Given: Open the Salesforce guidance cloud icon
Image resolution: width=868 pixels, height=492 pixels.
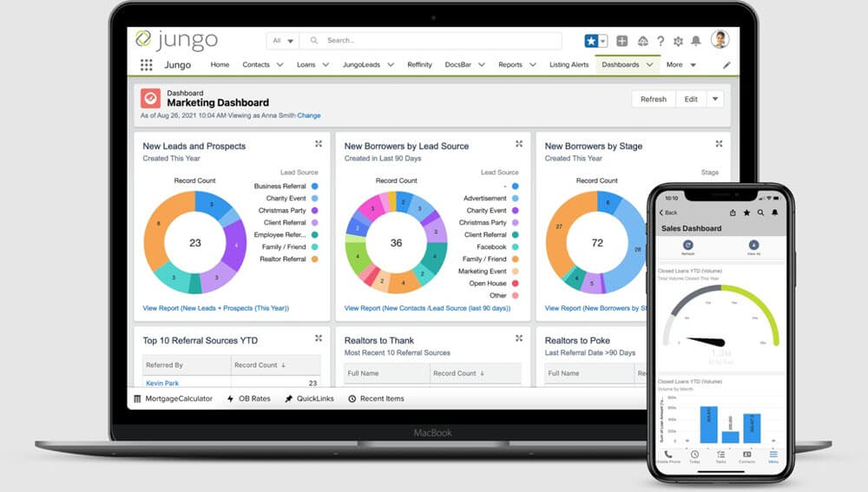Looking at the screenshot, I should [x=642, y=41].
